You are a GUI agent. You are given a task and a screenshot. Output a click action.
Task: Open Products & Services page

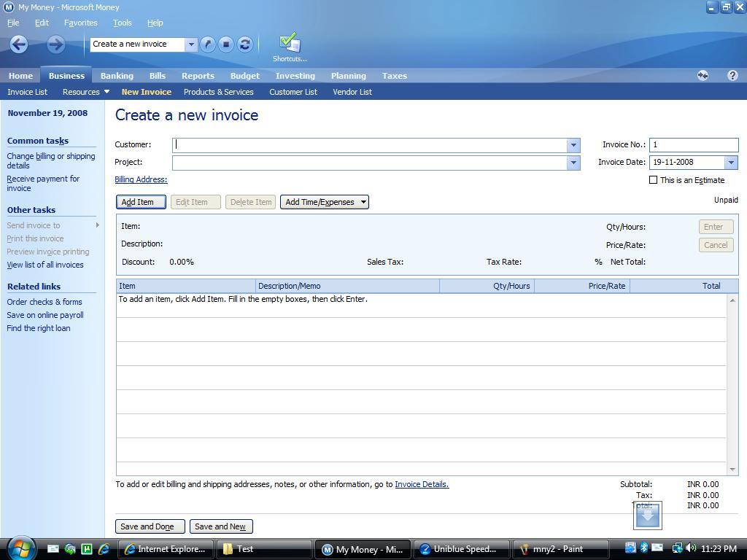click(218, 92)
